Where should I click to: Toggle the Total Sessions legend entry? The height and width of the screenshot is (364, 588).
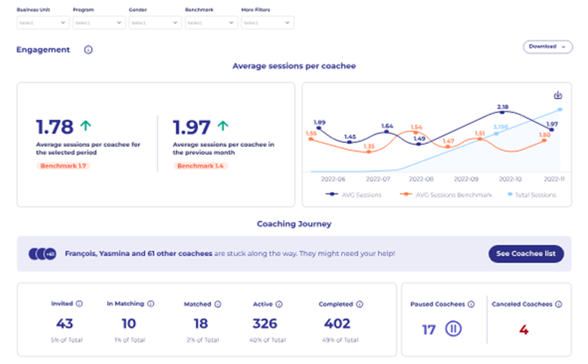[532, 195]
